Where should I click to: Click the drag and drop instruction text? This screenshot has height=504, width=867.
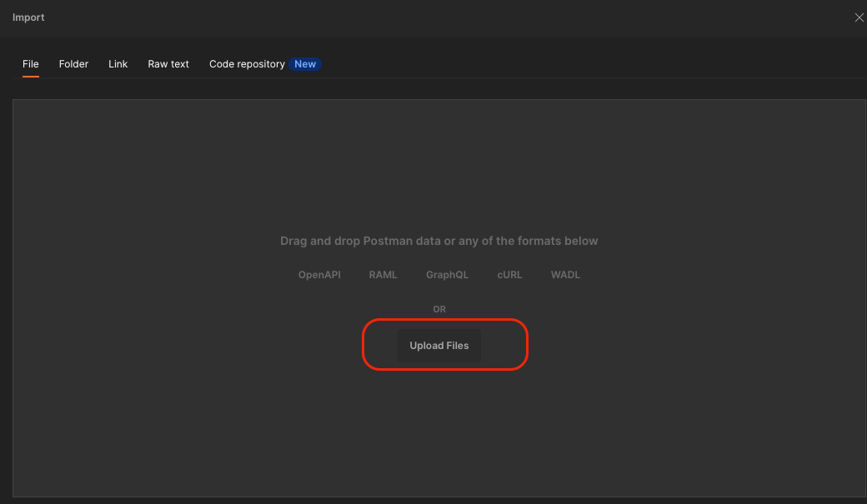tap(439, 241)
